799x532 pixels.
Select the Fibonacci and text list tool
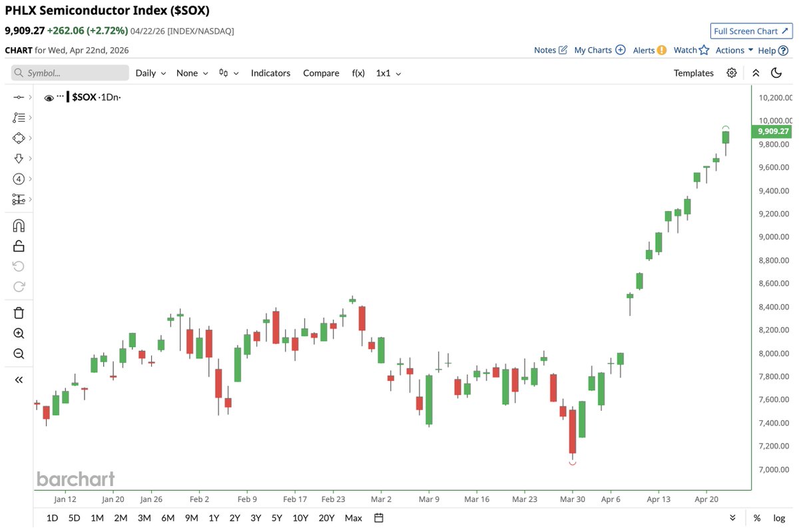(x=19, y=118)
